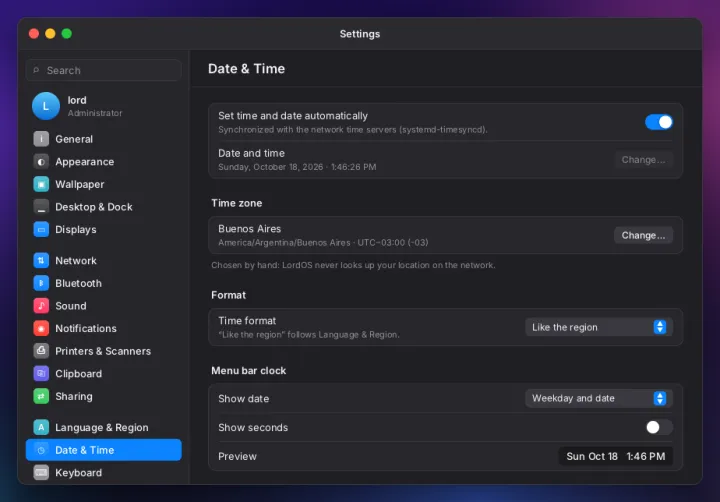Screen dimensions: 720x502
Task: Click the Time zone section heading
Action: pos(236,203)
